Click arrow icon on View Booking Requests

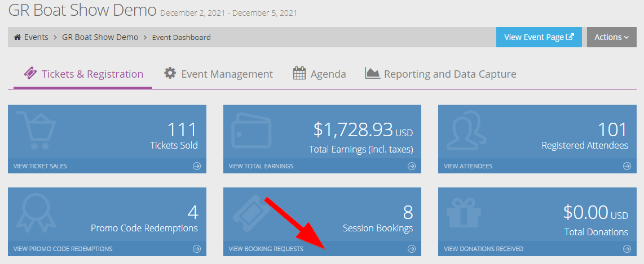pos(412,249)
